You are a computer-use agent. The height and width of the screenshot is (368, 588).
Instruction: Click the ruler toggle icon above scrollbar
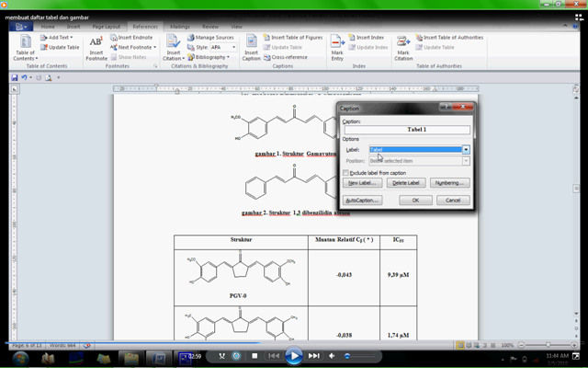pyautogui.click(x=576, y=89)
